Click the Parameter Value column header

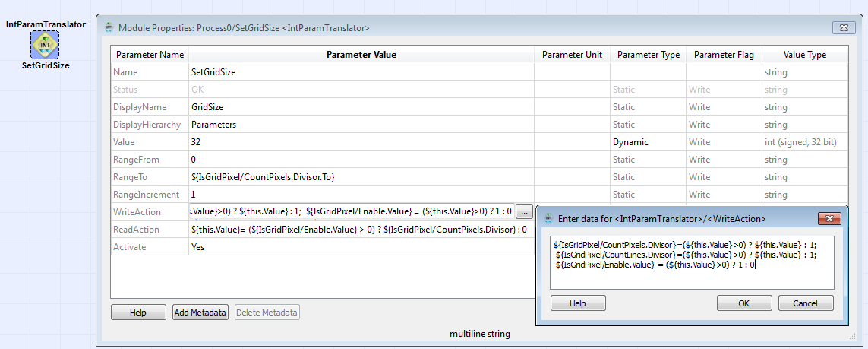click(361, 55)
